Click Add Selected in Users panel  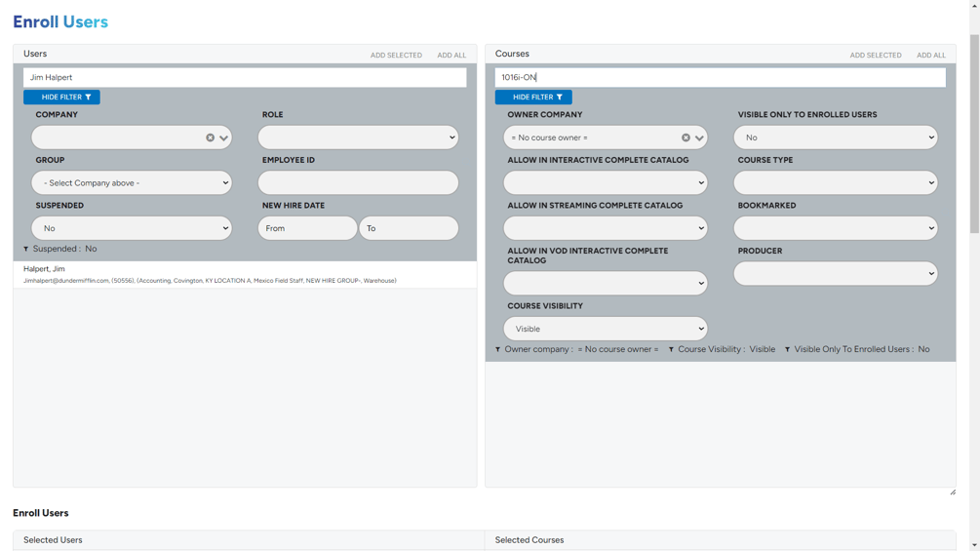396,55
